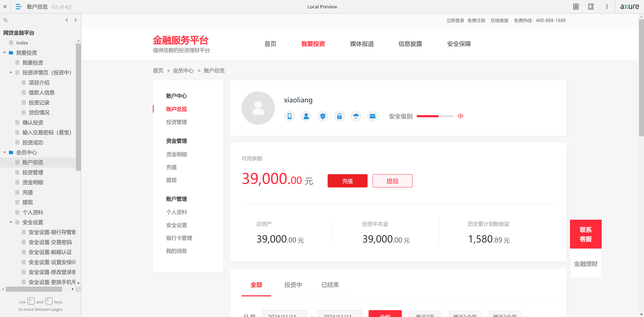Open 贷后情况 page in sitemap
Viewport: 644px width, 317px height.
pos(39,113)
